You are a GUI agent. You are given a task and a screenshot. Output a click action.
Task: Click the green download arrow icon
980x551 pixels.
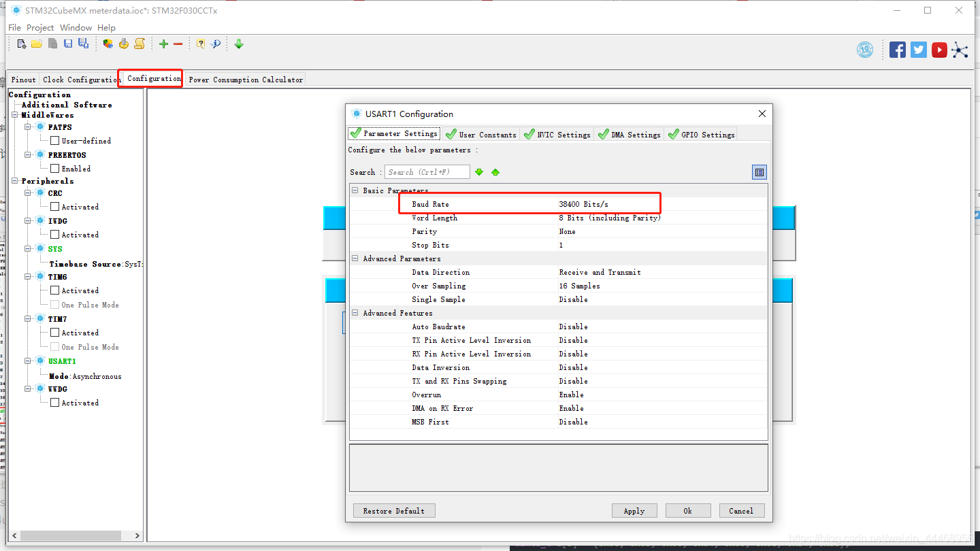239,44
